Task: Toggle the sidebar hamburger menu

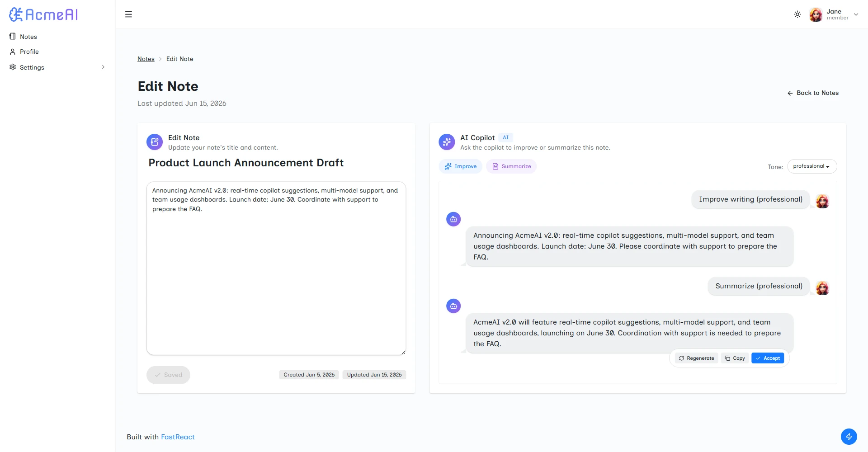Action: [x=128, y=14]
